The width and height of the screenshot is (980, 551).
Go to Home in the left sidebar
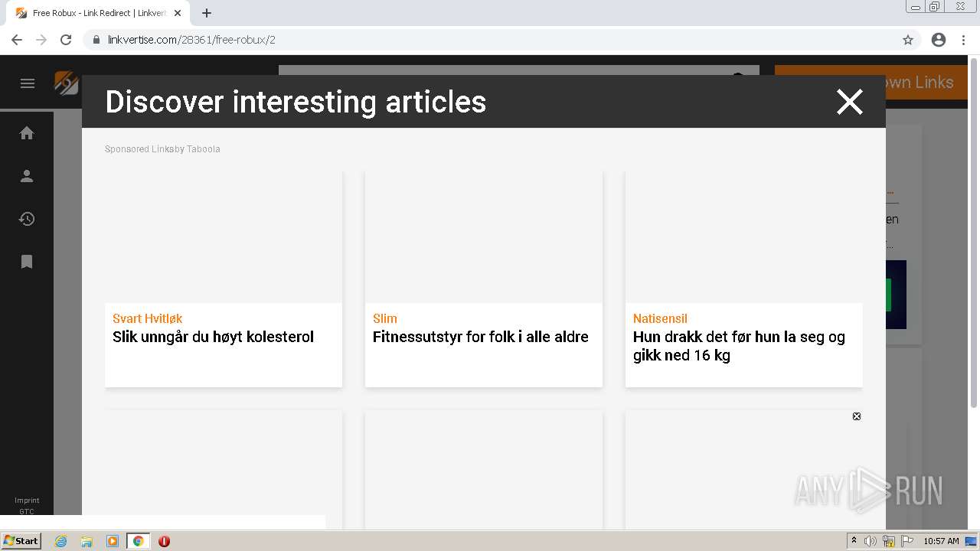click(27, 133)
